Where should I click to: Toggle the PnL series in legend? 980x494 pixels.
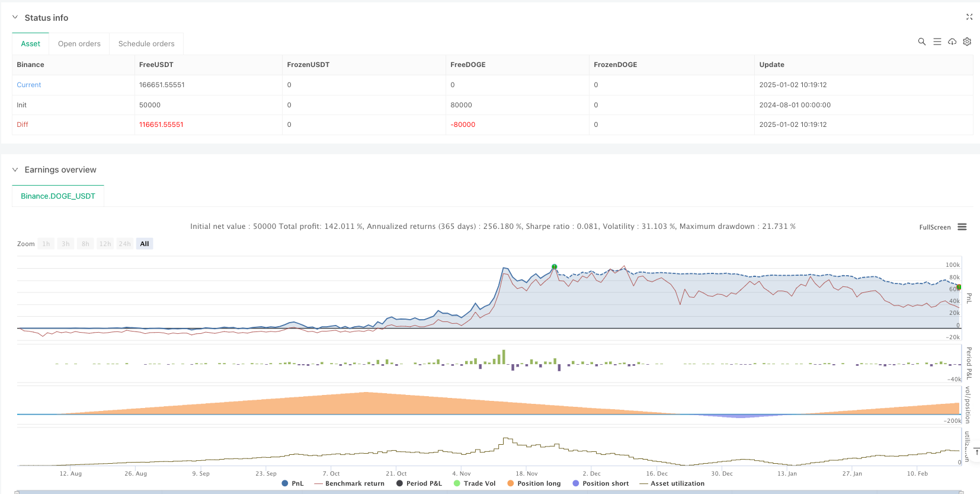pyautogui.click(x=293, y=483)
